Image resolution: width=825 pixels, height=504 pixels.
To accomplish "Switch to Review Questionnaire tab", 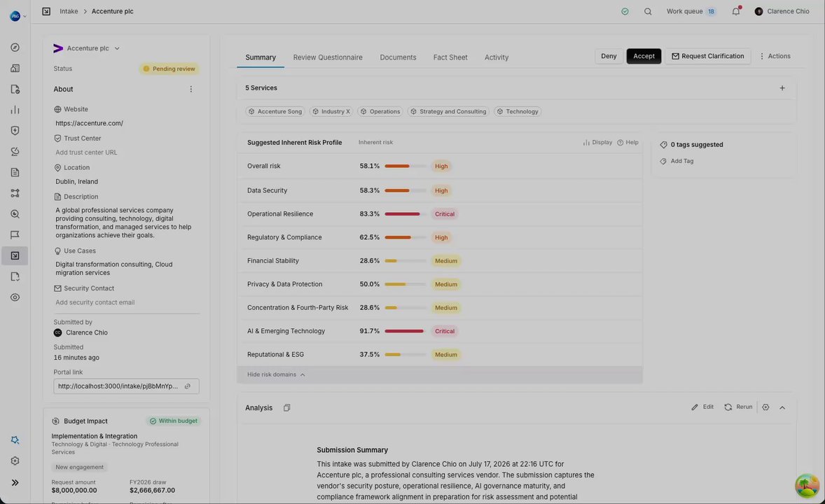I will pyautogui.click(x=328, y=57).
